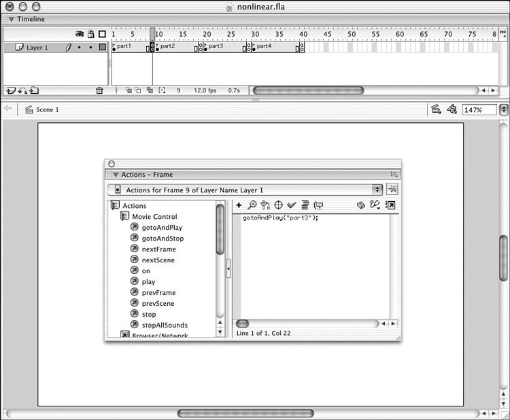
Task: Click the 147% zoom field
Action: pos(479,110)
